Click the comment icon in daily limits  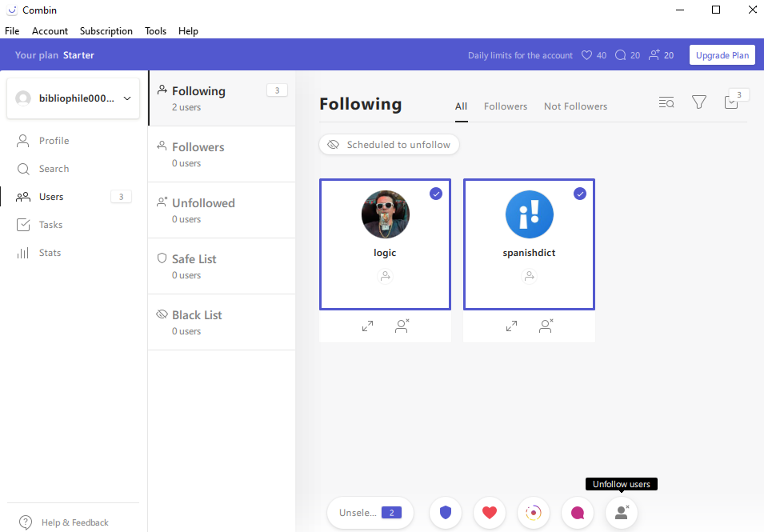pos(620,55)
